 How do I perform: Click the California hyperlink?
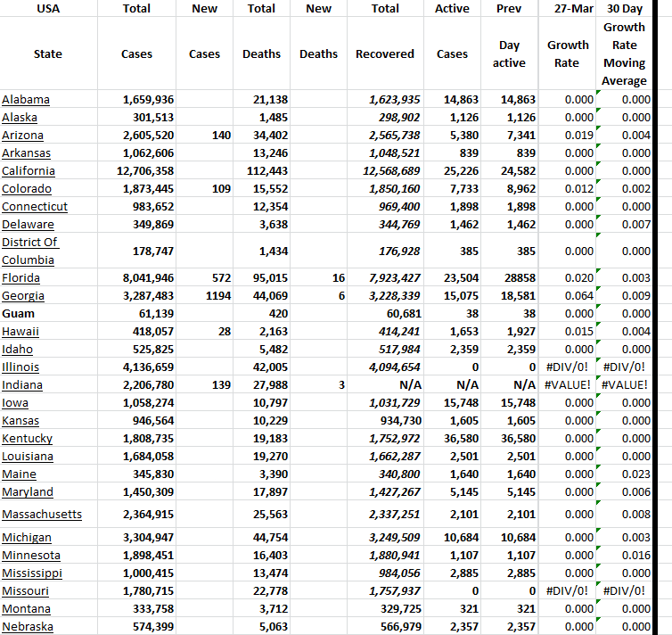pos(29,170)
